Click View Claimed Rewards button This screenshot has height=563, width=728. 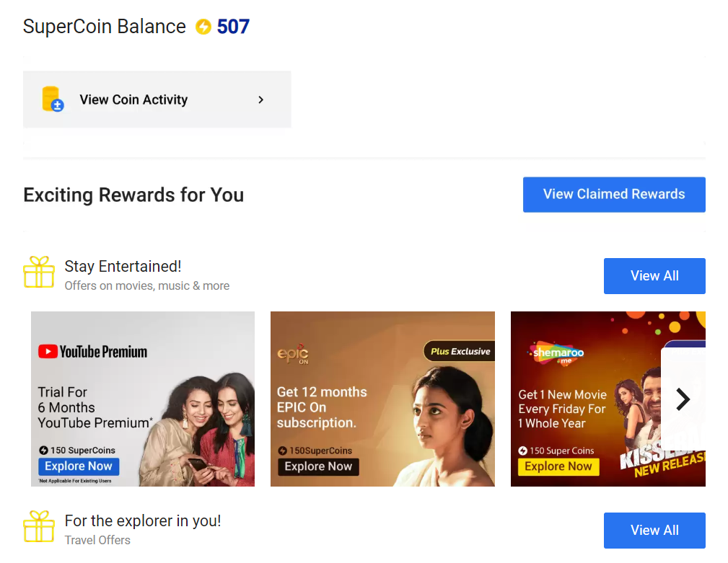click(614, 195)
